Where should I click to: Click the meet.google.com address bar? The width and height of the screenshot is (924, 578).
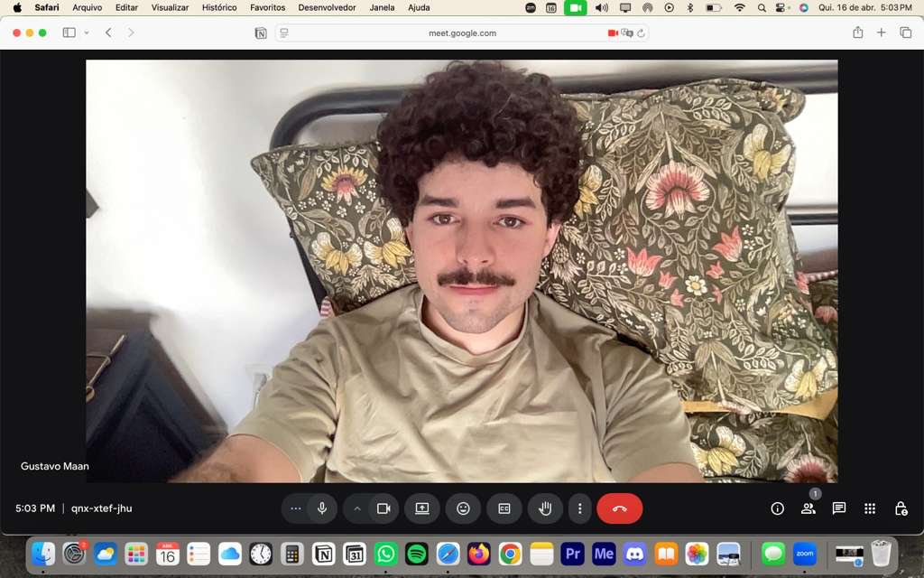462,33
